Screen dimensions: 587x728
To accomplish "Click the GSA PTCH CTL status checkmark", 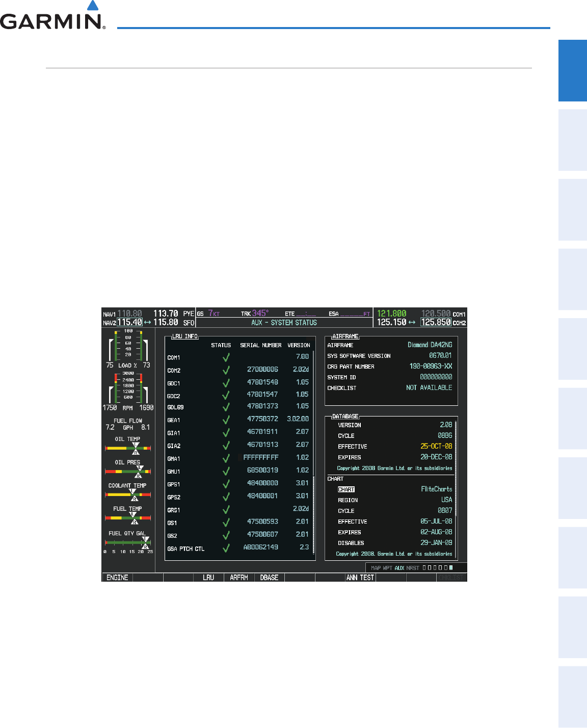I will click(226, 549).
